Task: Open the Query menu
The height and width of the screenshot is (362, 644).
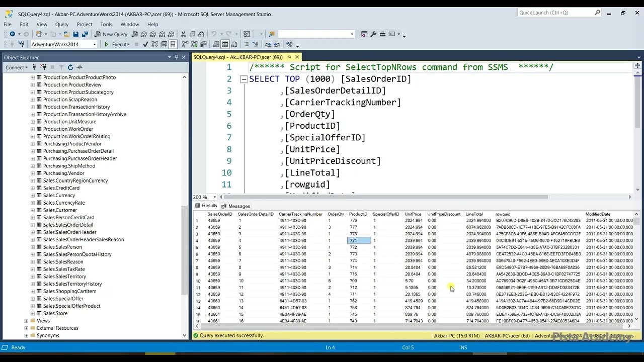Action: click(62, 24)
